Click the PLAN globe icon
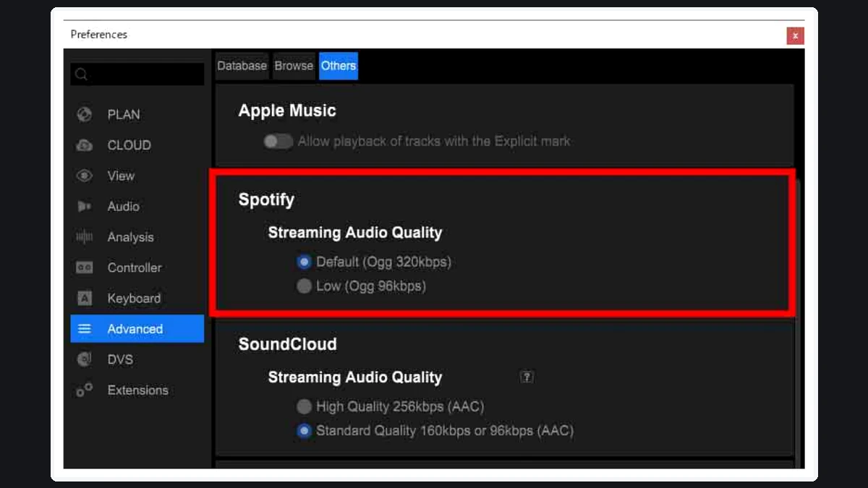868x488 pixels. [84, 114]
